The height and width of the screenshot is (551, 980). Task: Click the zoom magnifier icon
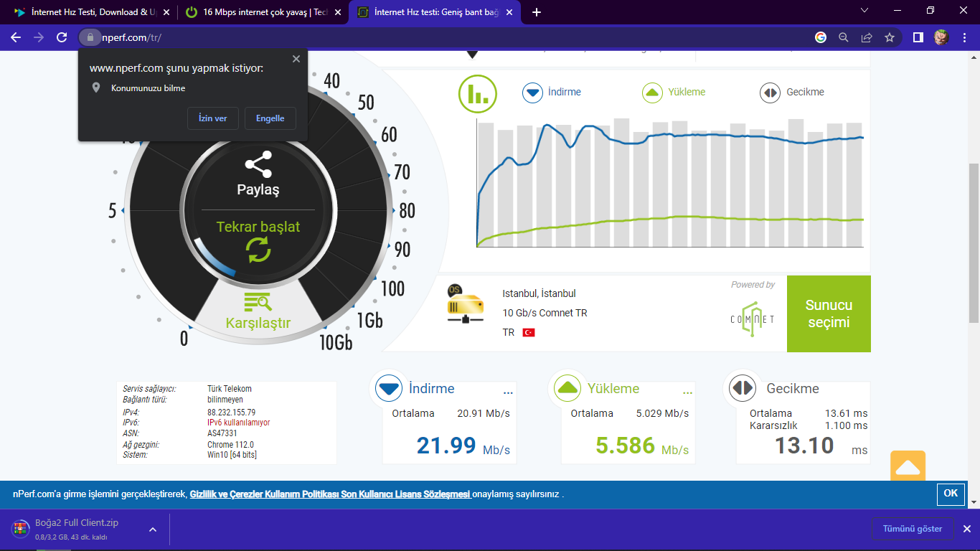(x=844, y=37)
